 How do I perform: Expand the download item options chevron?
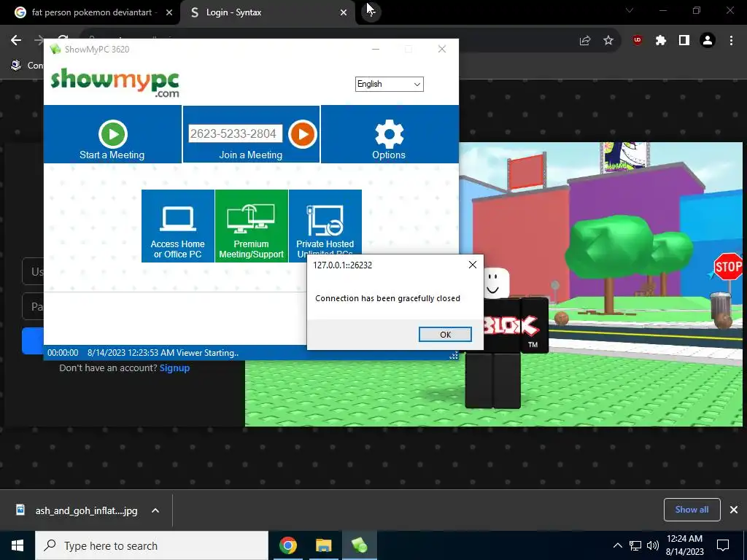[x=155, y=510]
